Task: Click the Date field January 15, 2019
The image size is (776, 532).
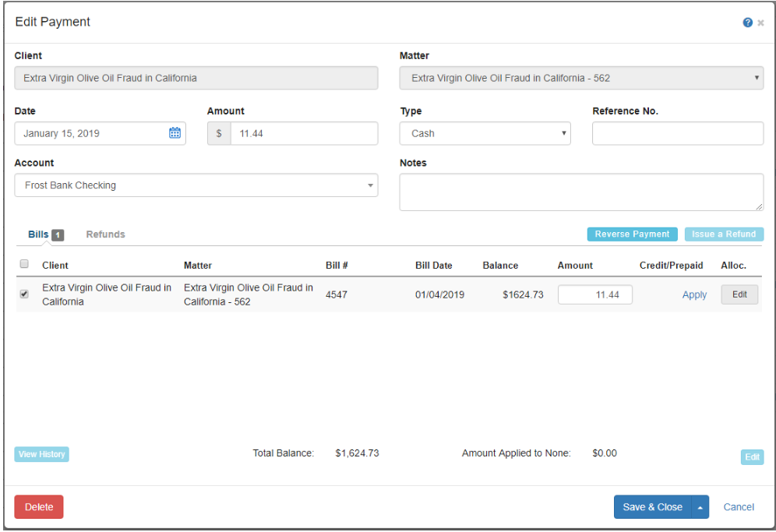Action: tap(100, 133)
